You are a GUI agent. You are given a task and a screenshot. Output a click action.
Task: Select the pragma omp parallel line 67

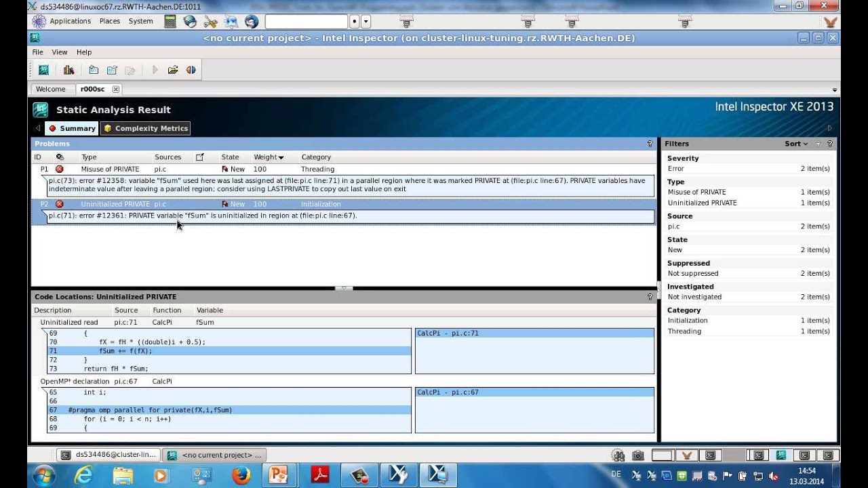(x=229, y=410)
